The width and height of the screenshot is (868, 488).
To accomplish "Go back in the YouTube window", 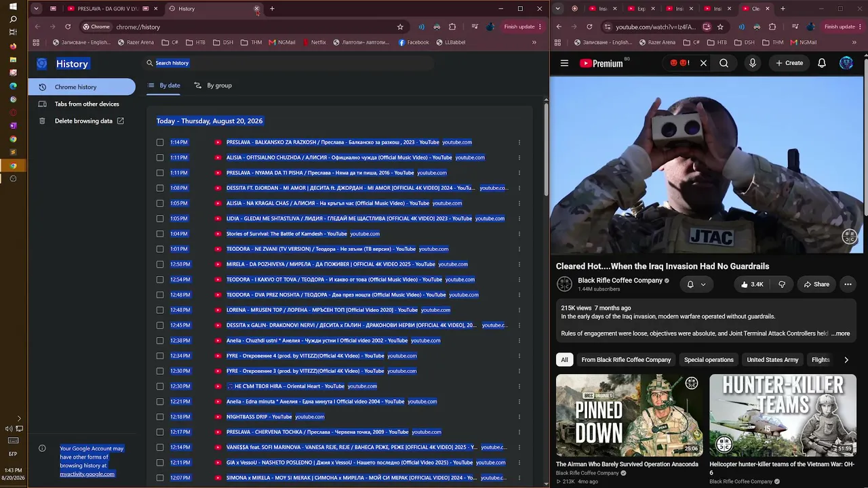I will point(559,27).
